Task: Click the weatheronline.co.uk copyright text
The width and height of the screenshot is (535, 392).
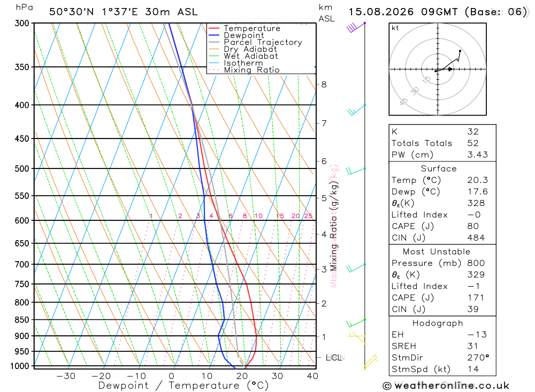Action: pos(446,386)
